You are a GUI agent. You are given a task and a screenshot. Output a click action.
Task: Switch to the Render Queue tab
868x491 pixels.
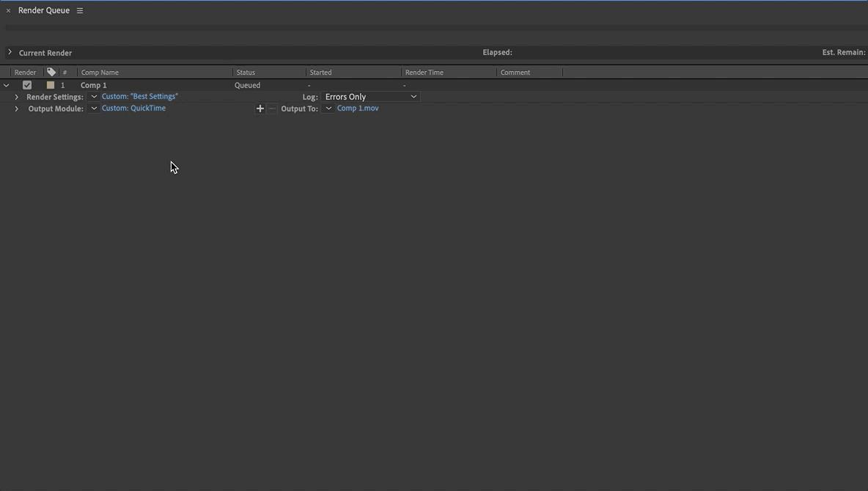point(44,10)
